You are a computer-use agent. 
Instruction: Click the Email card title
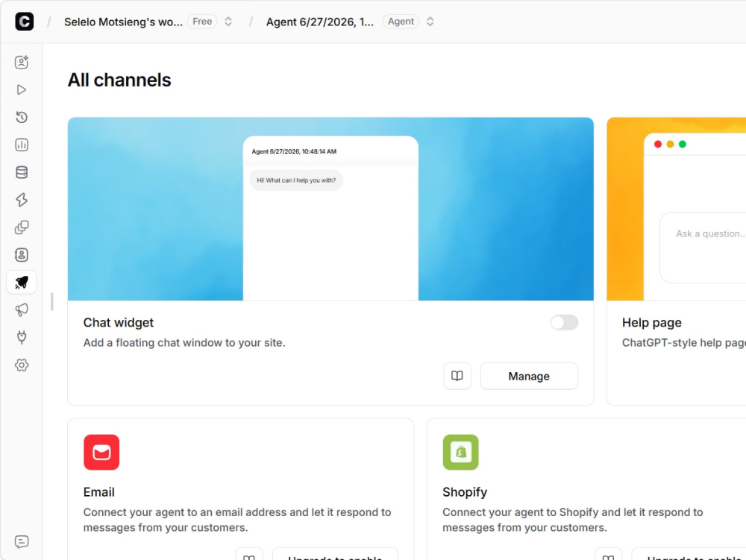click(99, 492)
